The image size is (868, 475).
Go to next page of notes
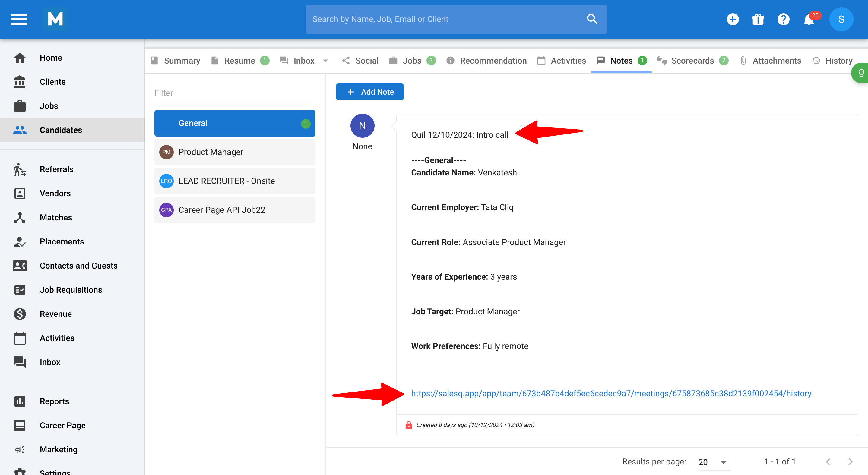pos(851,461)
